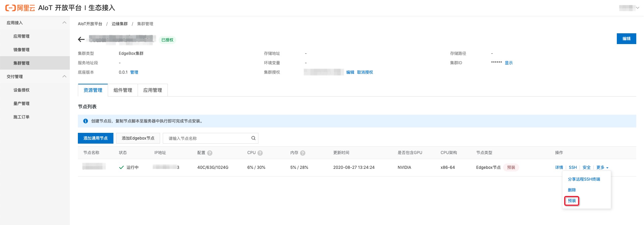Collapse the 交付管理 sidebar section
Screen dimensions: 644x225
pyautogui.click(x=64, y=77)
